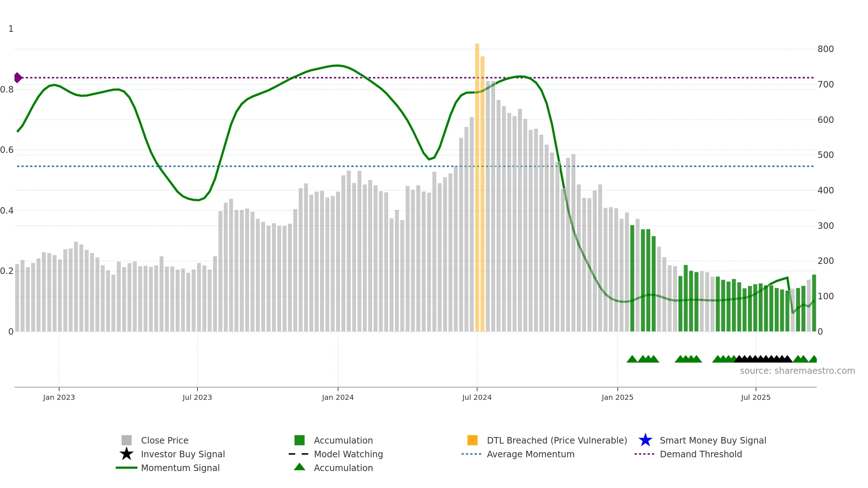This screenshot has height=488, width=868.
Task: Toggle the Smart Money Buy Signal legend entry
Action: [x=702, y=440]
